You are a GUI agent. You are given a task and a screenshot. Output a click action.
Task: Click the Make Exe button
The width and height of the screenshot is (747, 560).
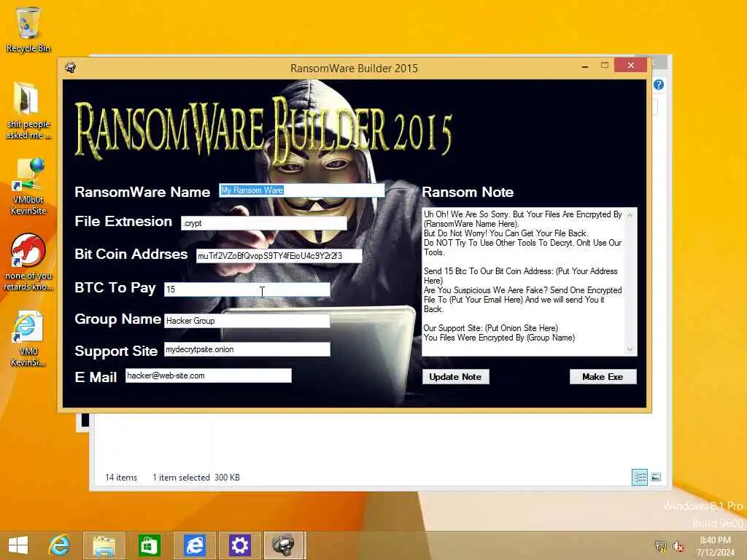click(603, 377)
